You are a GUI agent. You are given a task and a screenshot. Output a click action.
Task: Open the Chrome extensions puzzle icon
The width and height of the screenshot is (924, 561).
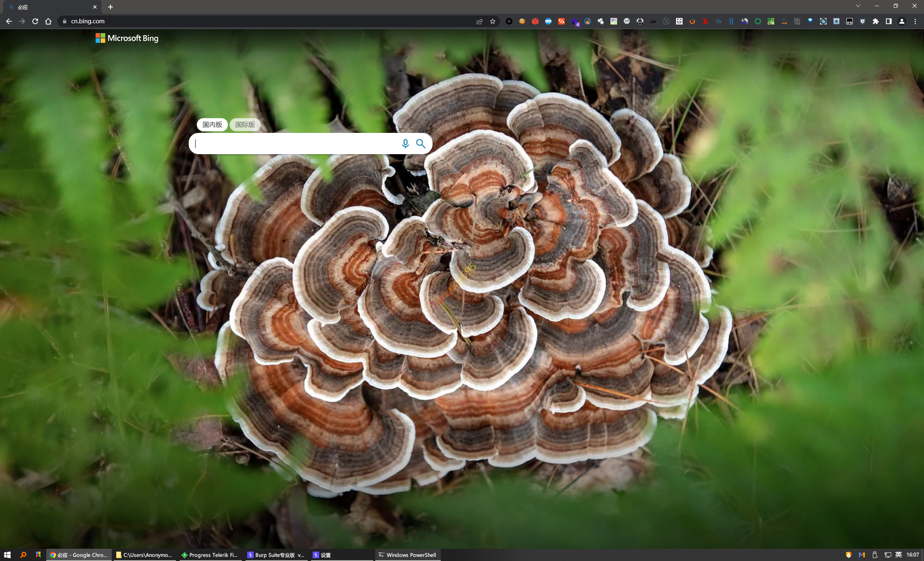coord(876,21)
